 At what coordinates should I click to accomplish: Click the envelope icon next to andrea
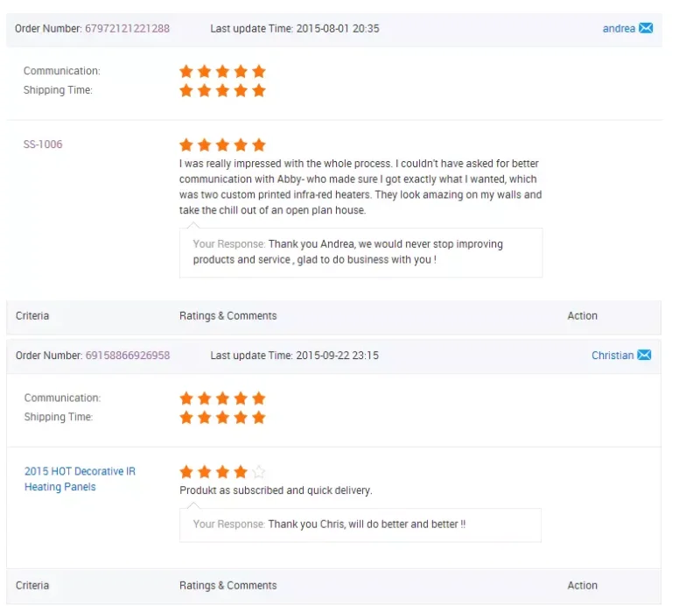coord(646,28)
